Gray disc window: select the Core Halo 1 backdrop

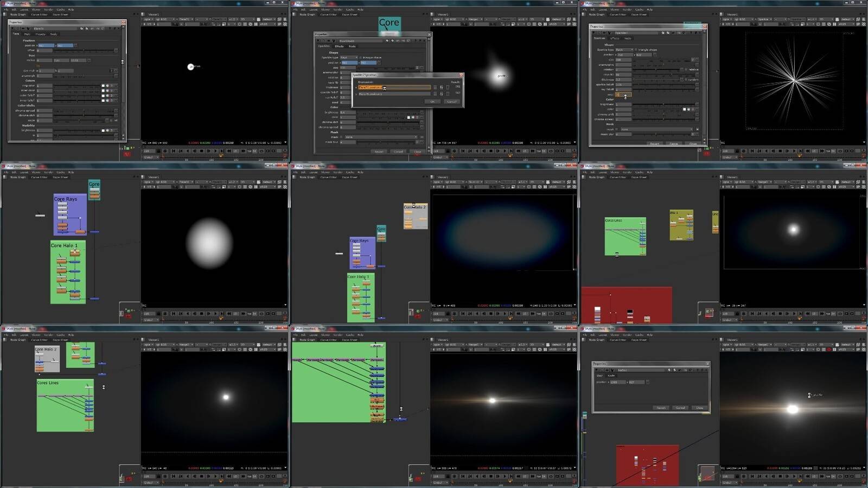pos(68,271)
